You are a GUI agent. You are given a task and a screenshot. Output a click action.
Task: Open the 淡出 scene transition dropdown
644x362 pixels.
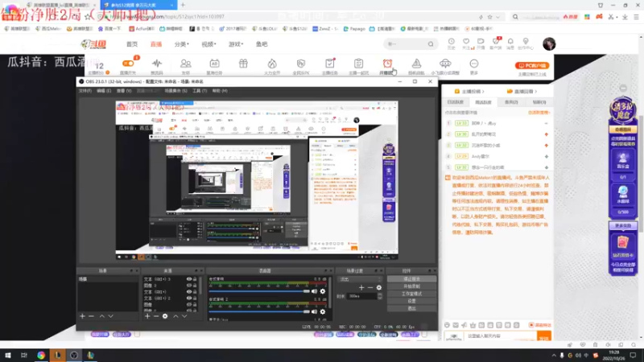pos(361,279)
